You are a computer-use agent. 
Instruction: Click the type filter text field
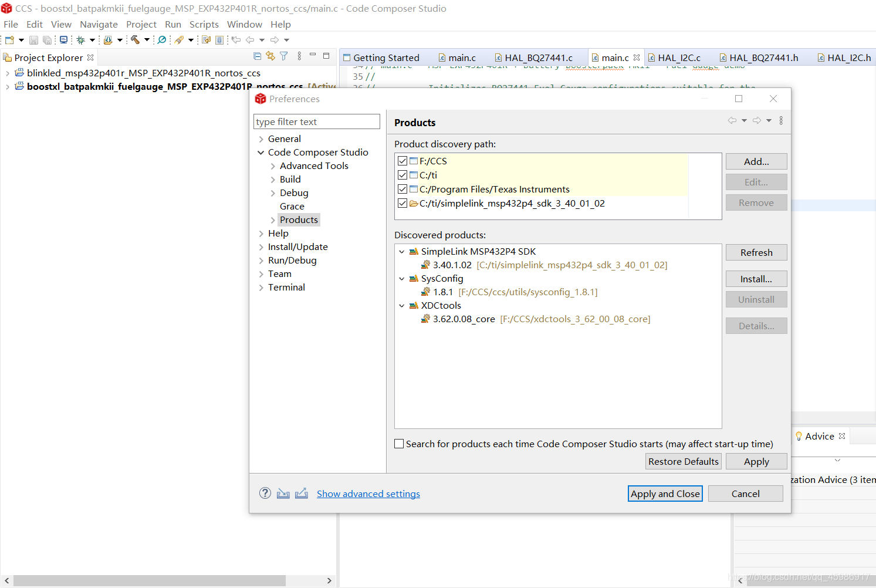pyautogui.click(x=317, y=121)
